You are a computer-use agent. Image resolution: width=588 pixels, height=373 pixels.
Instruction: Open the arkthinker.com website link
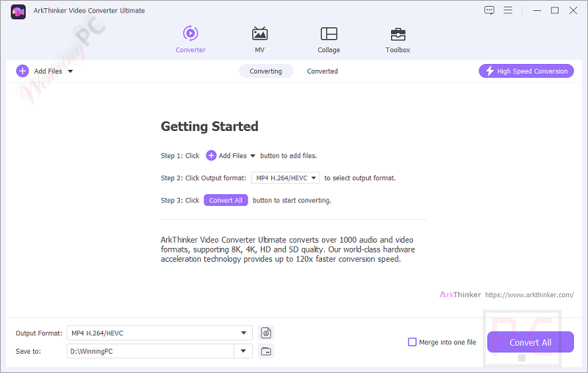pos(529,295)
